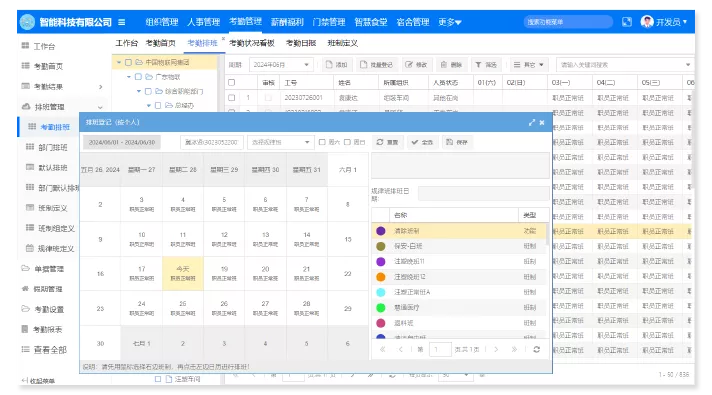Collapse the 综合职能部门 tree node
712x395 pixels.
[x=139, y=91]
